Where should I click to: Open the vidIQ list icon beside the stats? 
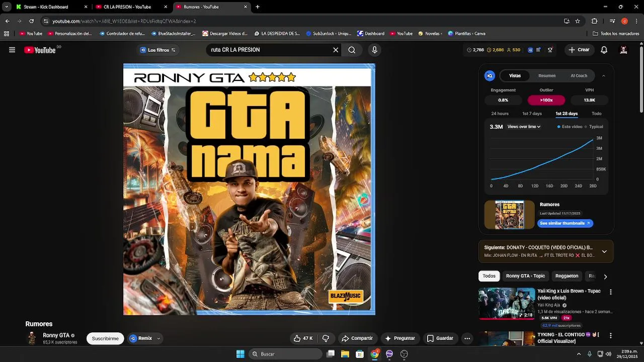coord(539,50)
